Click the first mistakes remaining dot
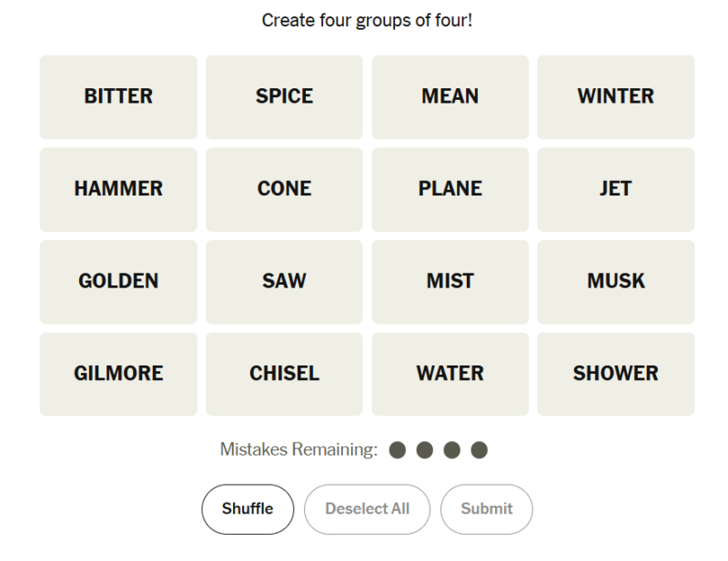The height and width of the screenshot is (561, 728). [398, 450]
